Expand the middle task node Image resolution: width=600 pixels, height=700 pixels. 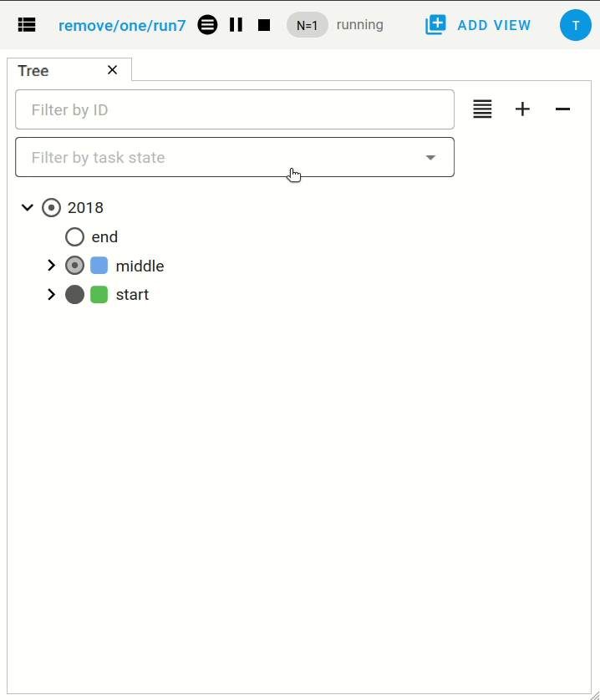point(51,266)
